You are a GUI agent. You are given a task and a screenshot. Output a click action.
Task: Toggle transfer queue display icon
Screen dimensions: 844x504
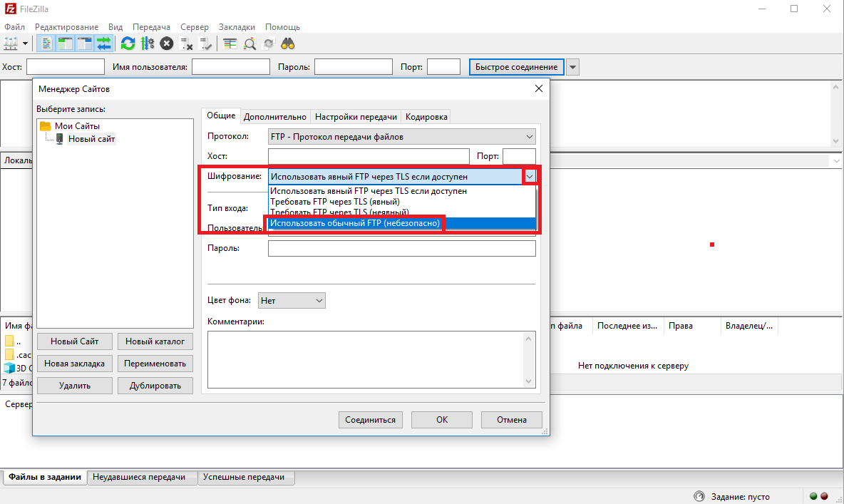pyautogui.click(x=104, y=43)
